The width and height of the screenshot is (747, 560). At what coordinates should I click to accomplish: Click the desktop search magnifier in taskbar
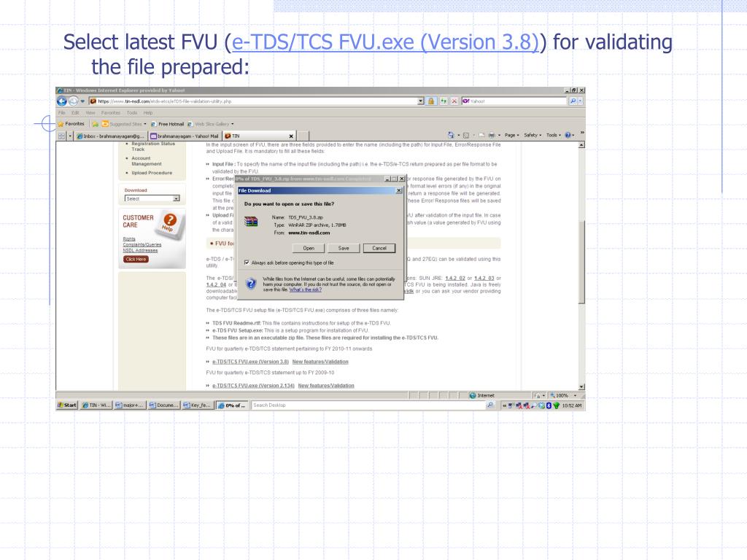[x=490, y=405]
